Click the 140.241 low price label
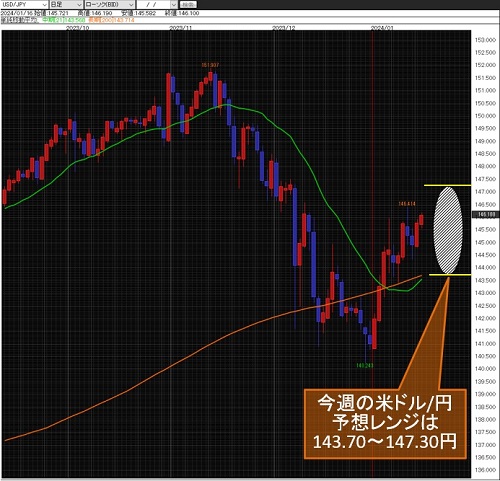The width and height of the screenshot is (500, 481). click(364, 366)
